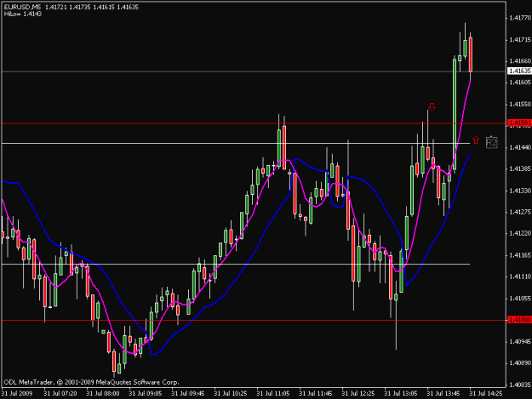Click the 1.41770 price axis label
The height and width of the screenshot is (399, 532).
[520, 18]
